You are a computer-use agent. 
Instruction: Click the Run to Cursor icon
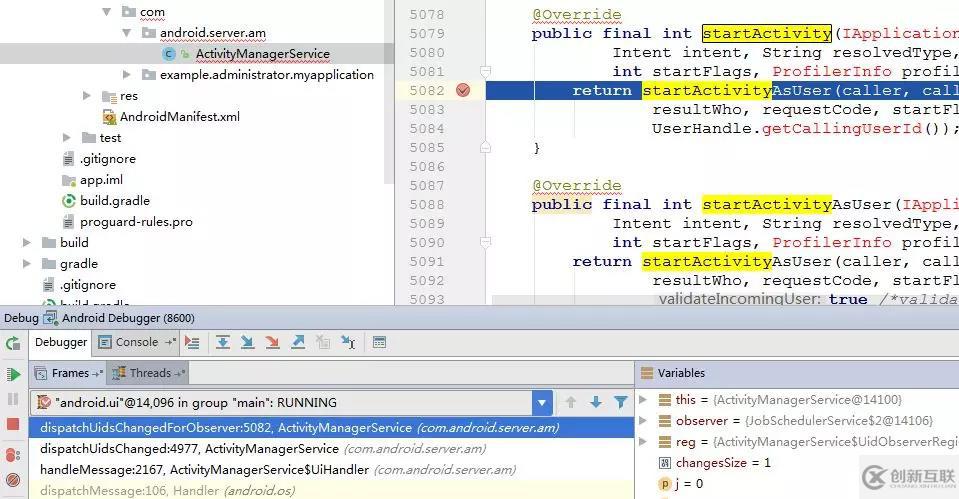tap(347, 342)
